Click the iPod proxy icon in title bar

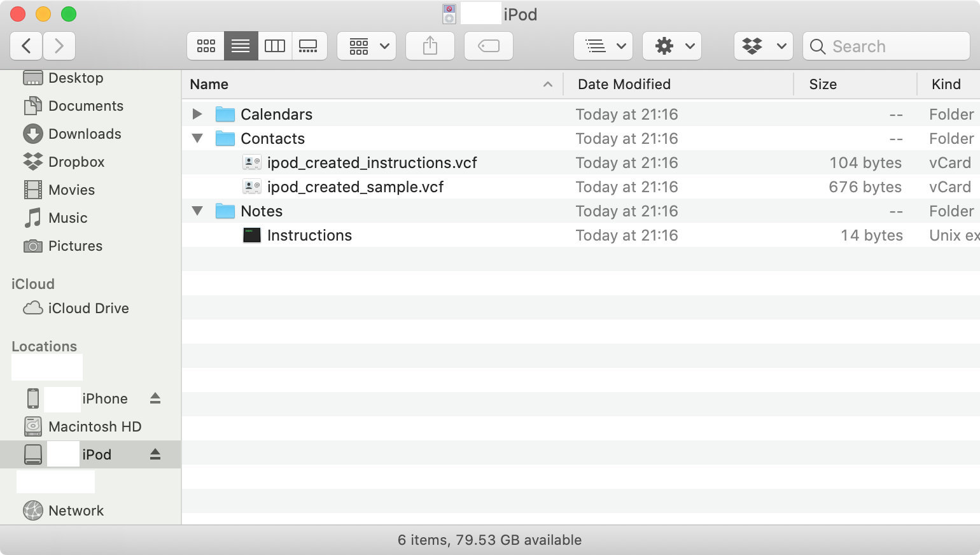tap(449, 14)
